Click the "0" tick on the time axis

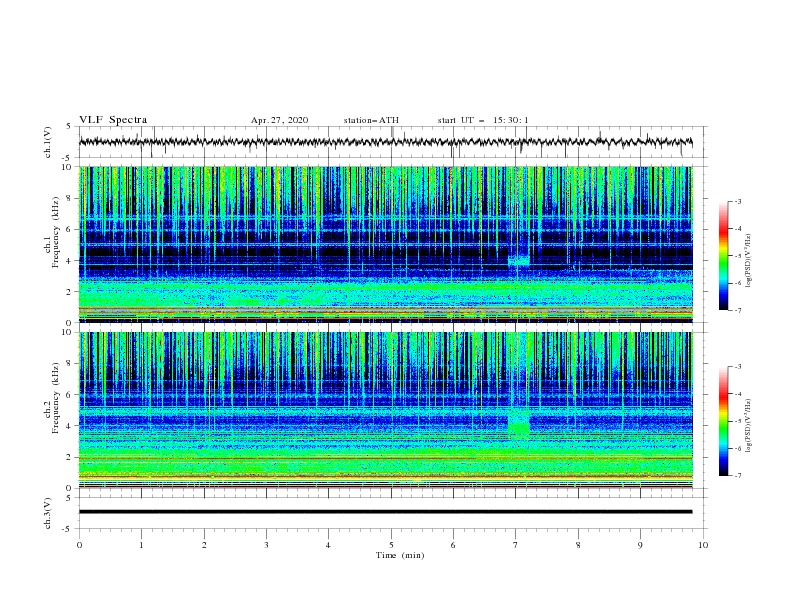point(79,545)
